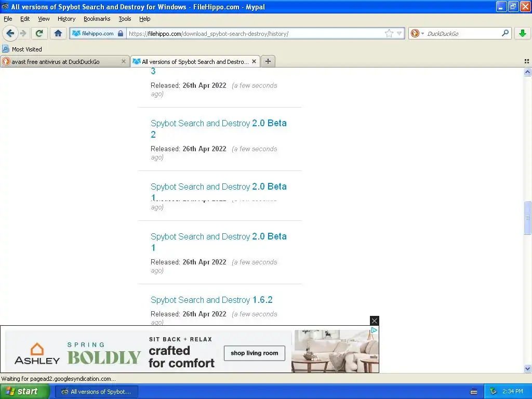Open the Tools menu
Viewport: 532px width, 399px height.
point(125,19)
